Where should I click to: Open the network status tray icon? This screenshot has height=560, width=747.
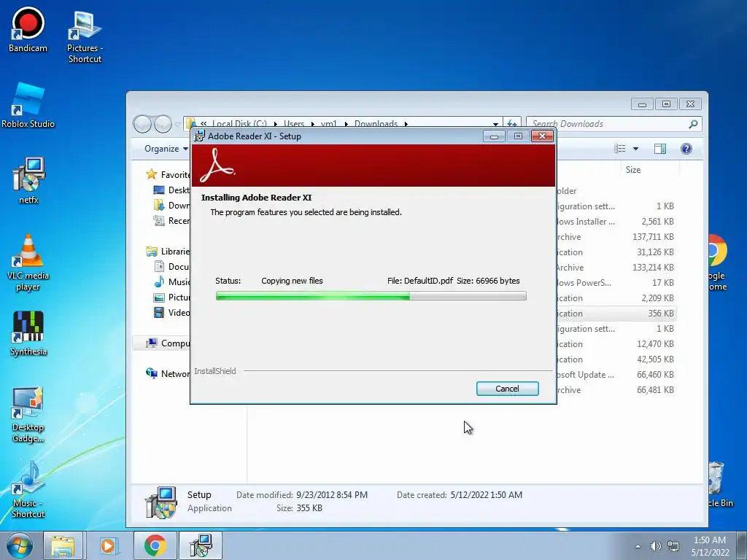(673, 546)
